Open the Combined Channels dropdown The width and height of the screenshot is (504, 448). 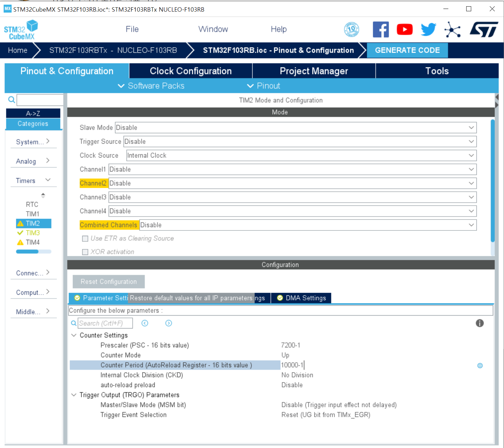click(308, 225)
